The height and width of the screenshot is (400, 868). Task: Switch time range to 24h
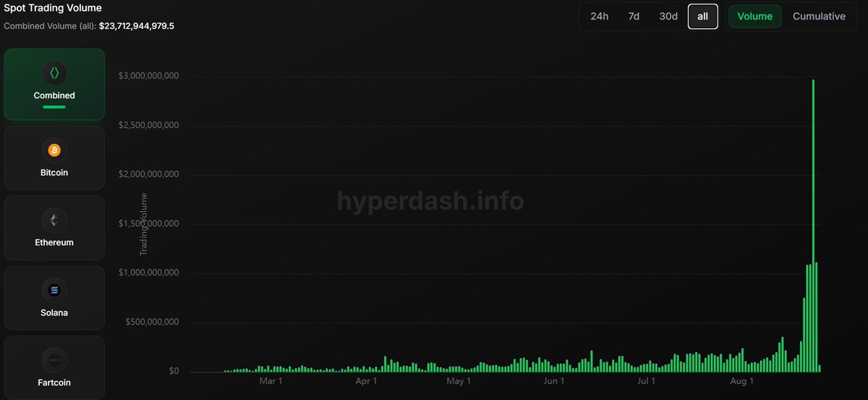point(600,16)
